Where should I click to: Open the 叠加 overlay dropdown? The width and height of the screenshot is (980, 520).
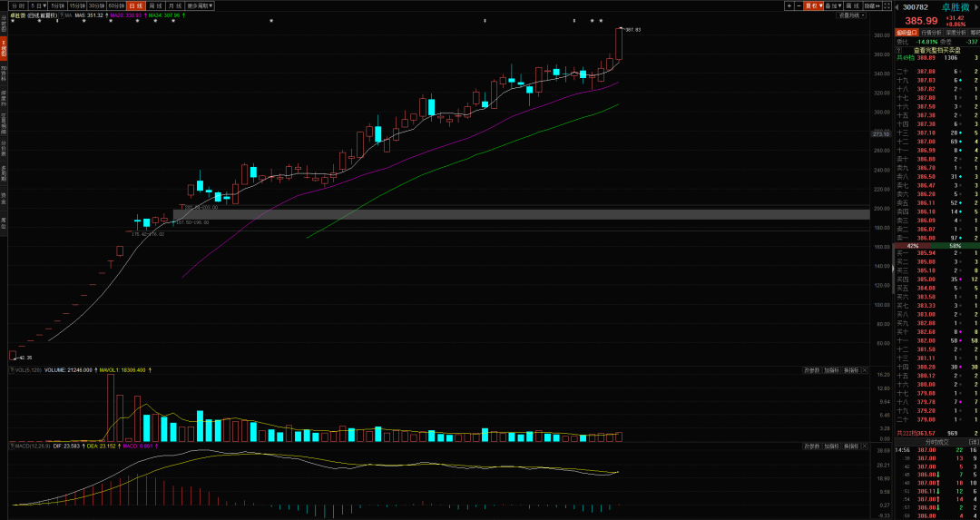tap(833, 5)
